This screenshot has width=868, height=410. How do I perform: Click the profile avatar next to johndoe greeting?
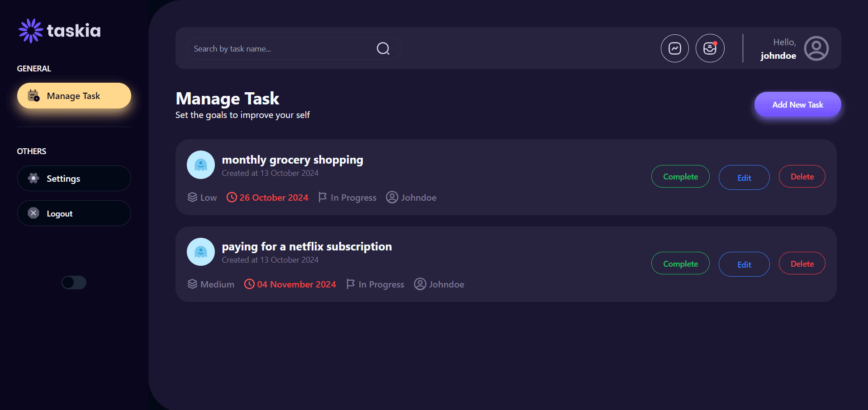click(x=816, y=48)
